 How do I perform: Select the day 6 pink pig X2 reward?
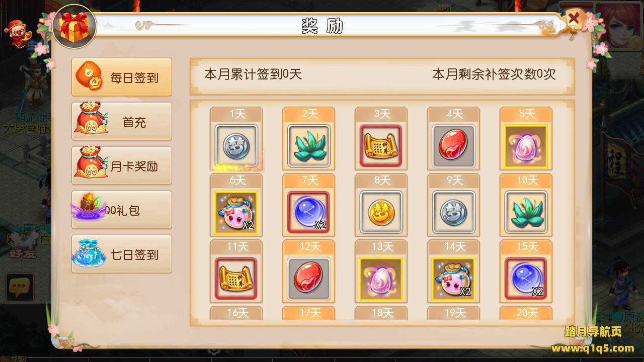point(236,212)
